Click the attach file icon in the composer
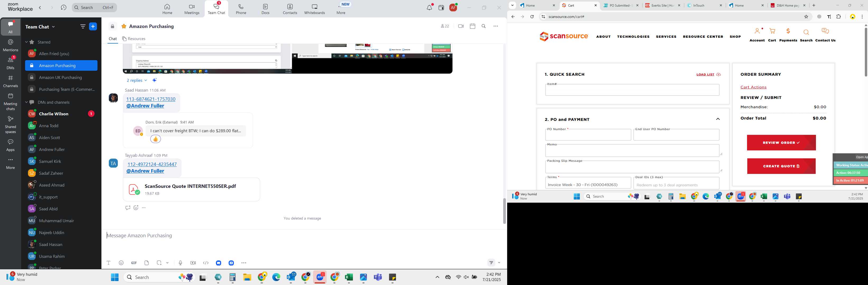 coord(147,263)
